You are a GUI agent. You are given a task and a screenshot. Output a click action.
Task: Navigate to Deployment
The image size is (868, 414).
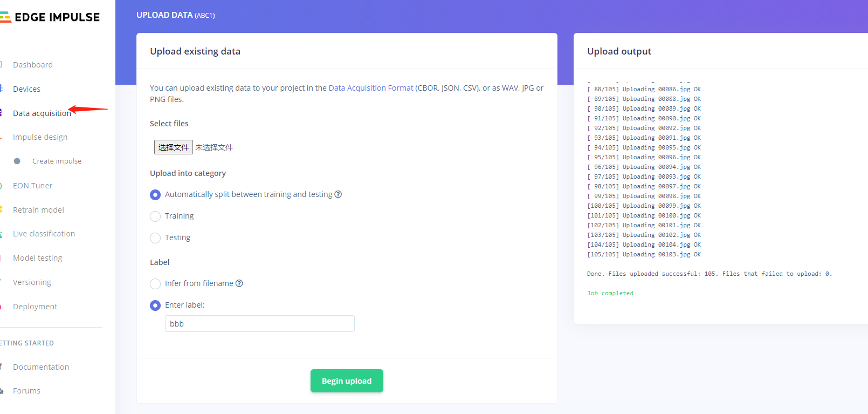click(x=35, y=306)
